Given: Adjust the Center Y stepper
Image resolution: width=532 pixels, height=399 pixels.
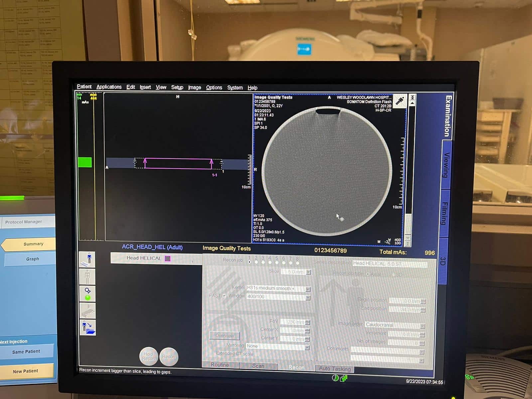Looking at the screenshot, I should pyautogui.click(x=308, y=339).
